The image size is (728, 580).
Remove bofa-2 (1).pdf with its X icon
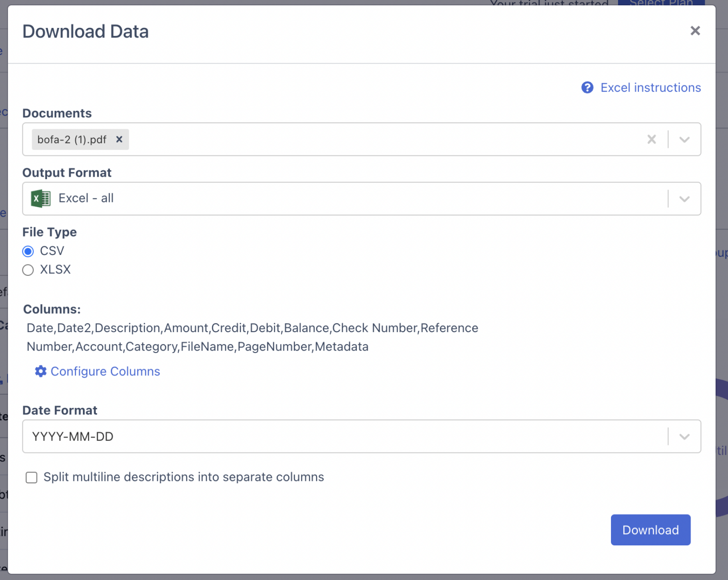point(119,139)
